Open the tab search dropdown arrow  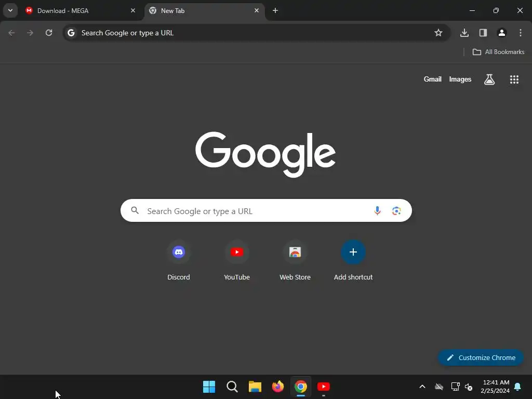coord(10,10)
